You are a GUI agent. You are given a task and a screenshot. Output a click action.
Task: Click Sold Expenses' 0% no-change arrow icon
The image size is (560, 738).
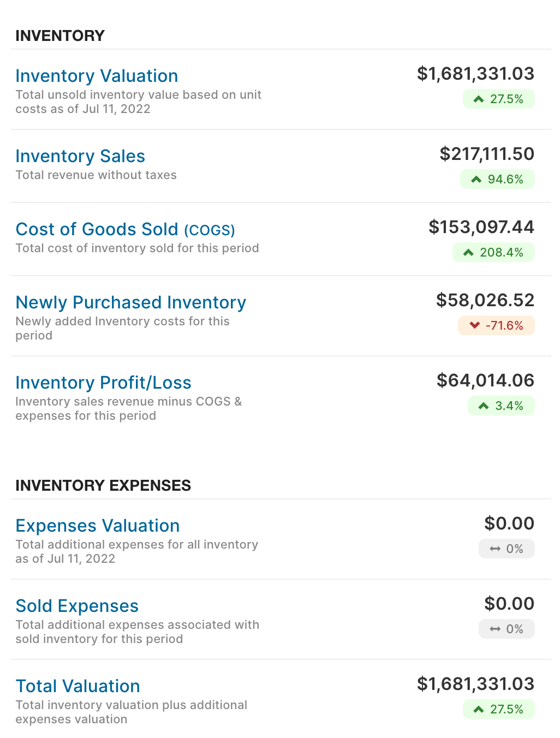pyautogui.click(x=495, y=629)
